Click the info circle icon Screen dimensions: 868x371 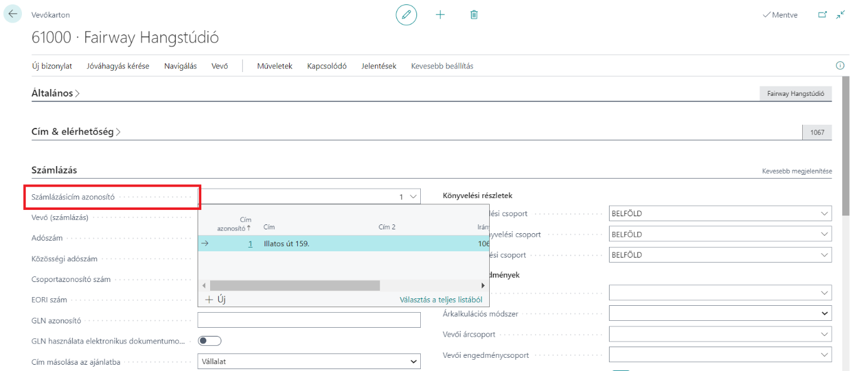pos(840,66)
